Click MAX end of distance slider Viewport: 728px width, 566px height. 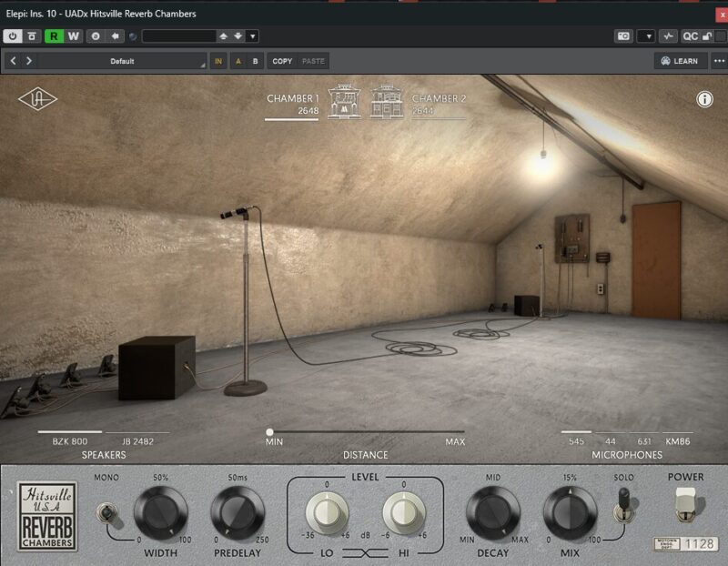[x=456, y=441]
